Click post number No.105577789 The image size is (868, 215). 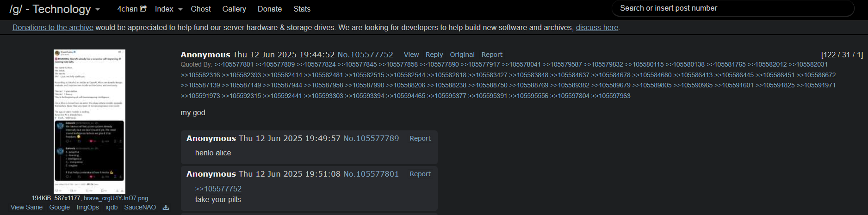(x=371, y=138)
